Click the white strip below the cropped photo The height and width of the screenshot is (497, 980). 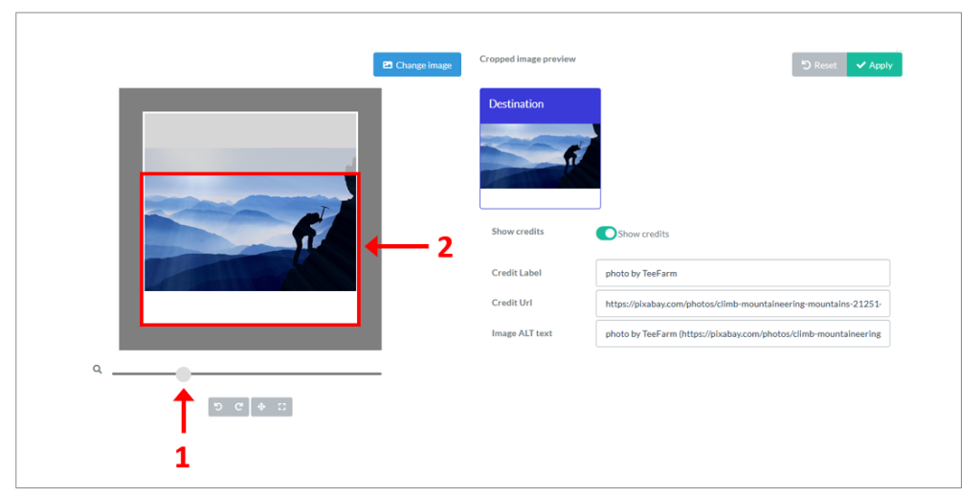[250, 307]
